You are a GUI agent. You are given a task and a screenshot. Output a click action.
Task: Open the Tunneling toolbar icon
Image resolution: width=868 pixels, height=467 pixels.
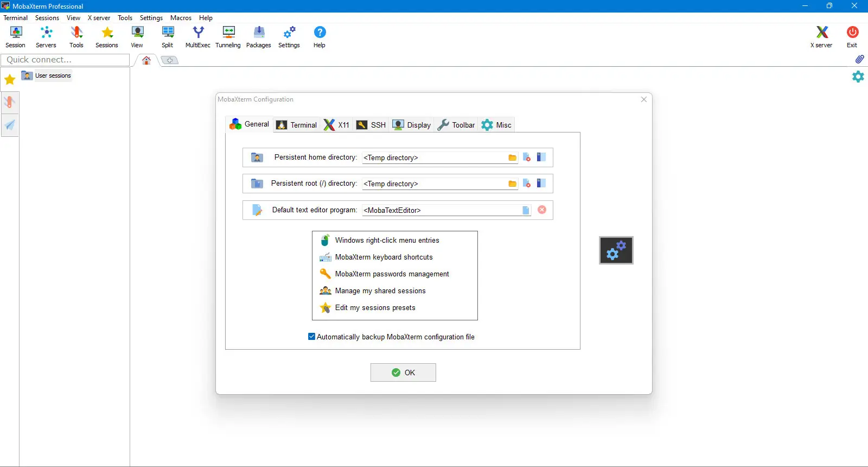coord(228,37)
